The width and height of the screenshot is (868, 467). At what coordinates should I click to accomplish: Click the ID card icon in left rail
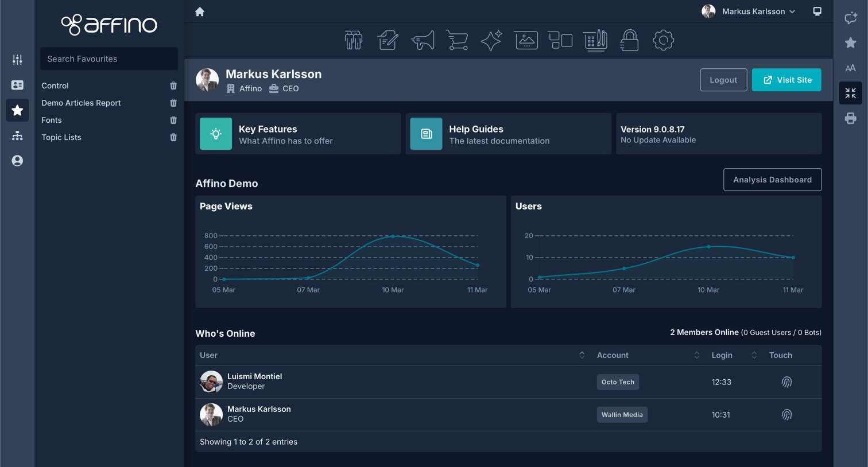point(17,85)
